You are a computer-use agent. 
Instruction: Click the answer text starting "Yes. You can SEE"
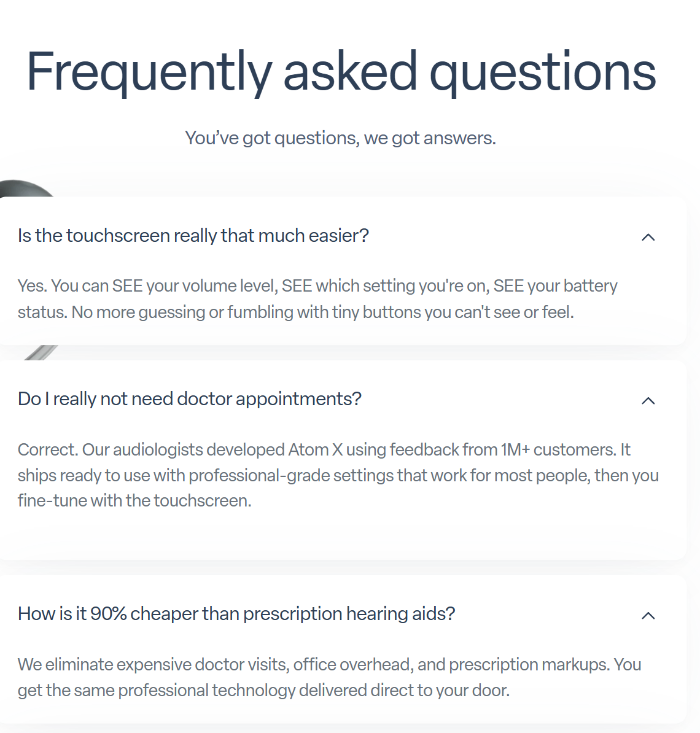[317, 299]
